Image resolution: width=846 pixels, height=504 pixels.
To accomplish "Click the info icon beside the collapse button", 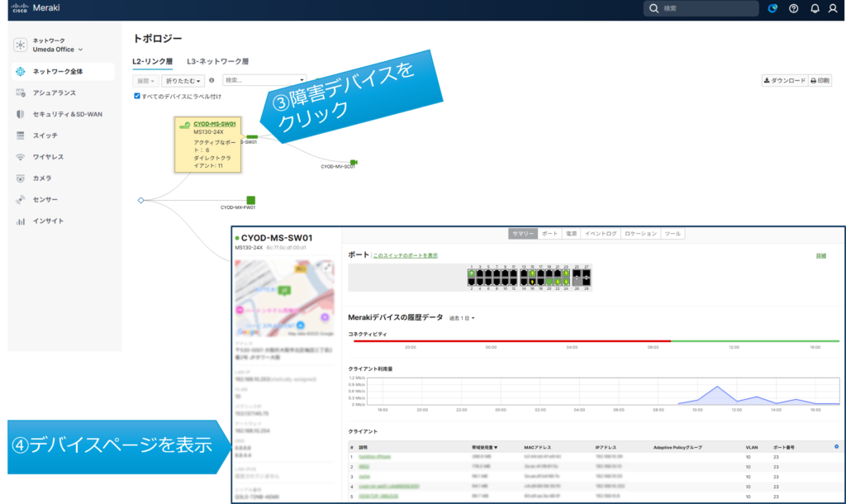I will pyautogui.click(x=212, y=81).
